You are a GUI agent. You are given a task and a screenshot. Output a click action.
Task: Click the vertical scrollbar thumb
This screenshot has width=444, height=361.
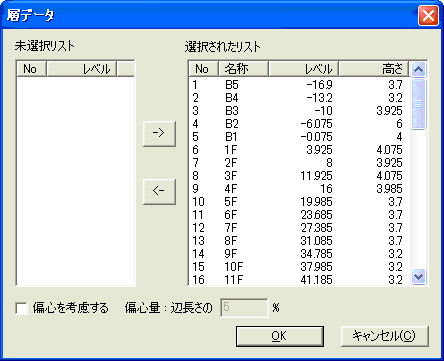point(418,104)
